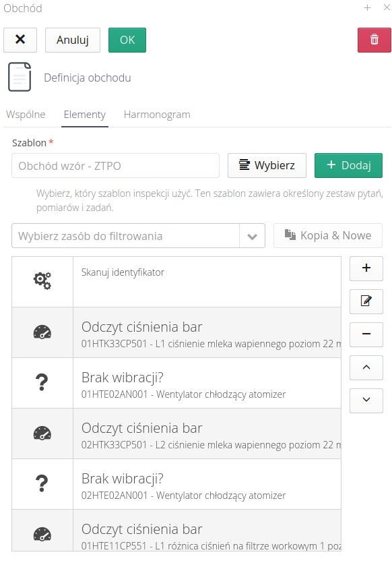
Task: Click the red trash delete button
Action: 374,40
